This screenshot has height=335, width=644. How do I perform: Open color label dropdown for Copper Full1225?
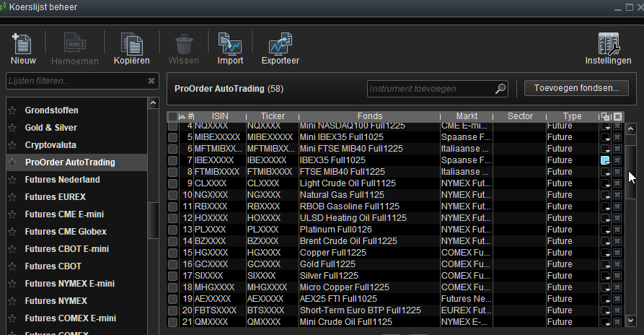[x=605, y=253]
